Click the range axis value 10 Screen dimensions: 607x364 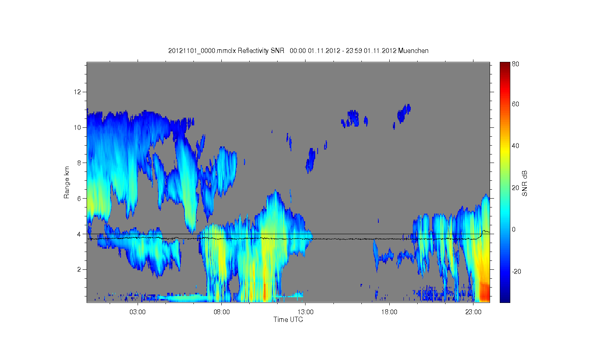pyautogui.click(x=78, y=127)
